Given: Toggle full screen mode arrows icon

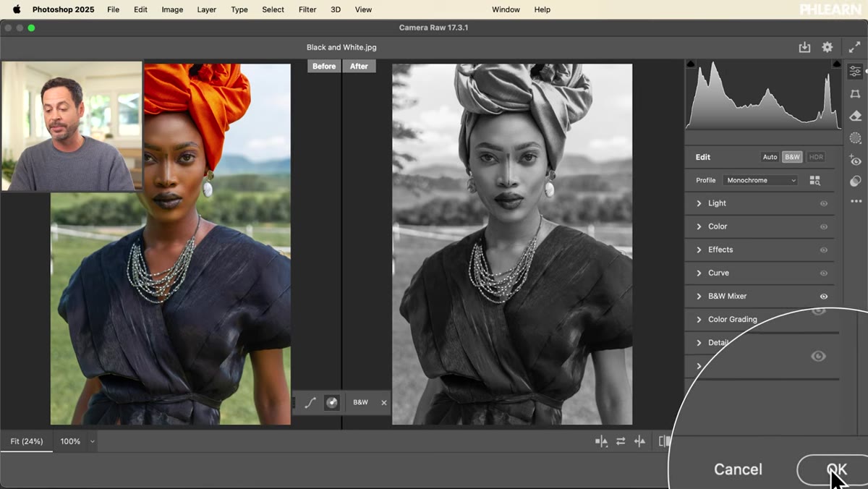Looking at the screenshot, I should [854, 47].
